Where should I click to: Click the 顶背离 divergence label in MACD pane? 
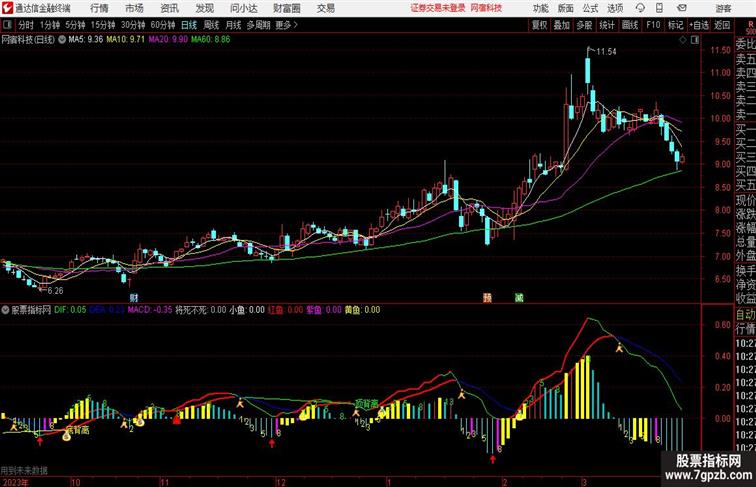366,404
